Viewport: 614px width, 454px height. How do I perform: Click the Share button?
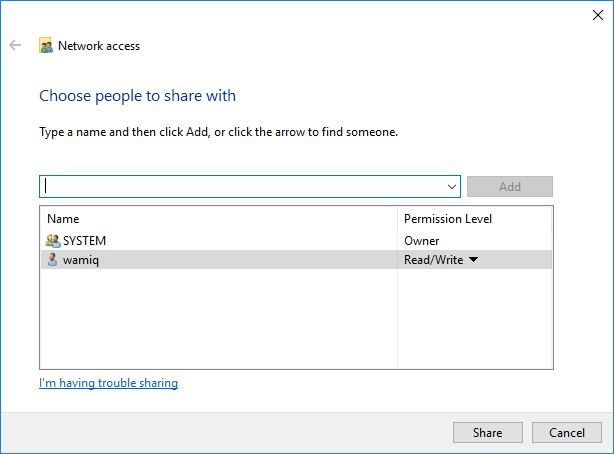click(x=488, y=432)
